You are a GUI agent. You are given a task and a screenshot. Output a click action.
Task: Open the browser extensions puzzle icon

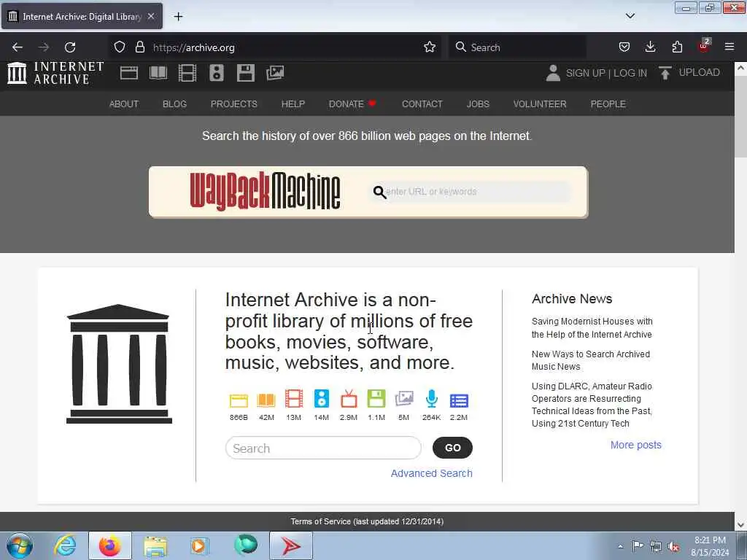pos(677,47)
